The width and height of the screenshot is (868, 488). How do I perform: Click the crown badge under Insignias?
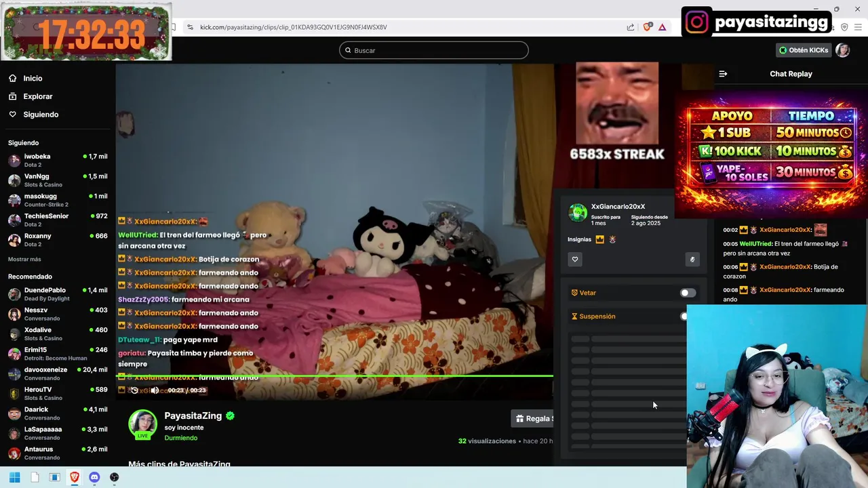599,239
